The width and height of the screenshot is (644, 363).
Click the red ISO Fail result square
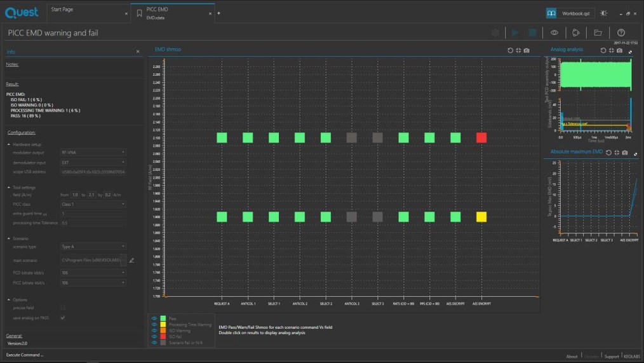(x=481, y=137)
